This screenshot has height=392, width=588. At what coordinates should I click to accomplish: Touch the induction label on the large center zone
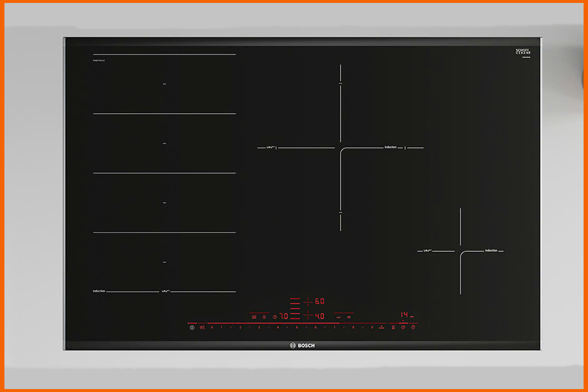(x=391, y=147)
